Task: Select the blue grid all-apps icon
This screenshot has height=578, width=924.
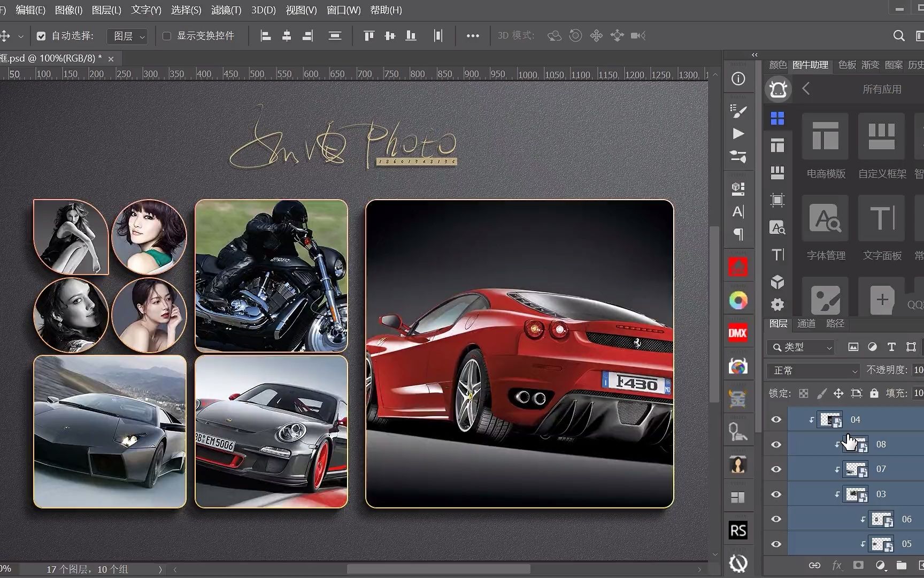Action: (x=777, y=118)
